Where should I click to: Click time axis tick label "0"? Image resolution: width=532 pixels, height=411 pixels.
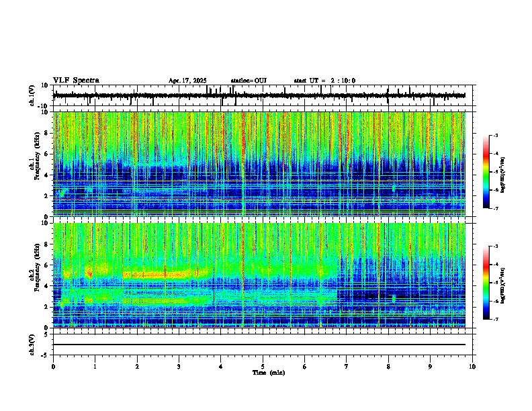click(53, 367)
